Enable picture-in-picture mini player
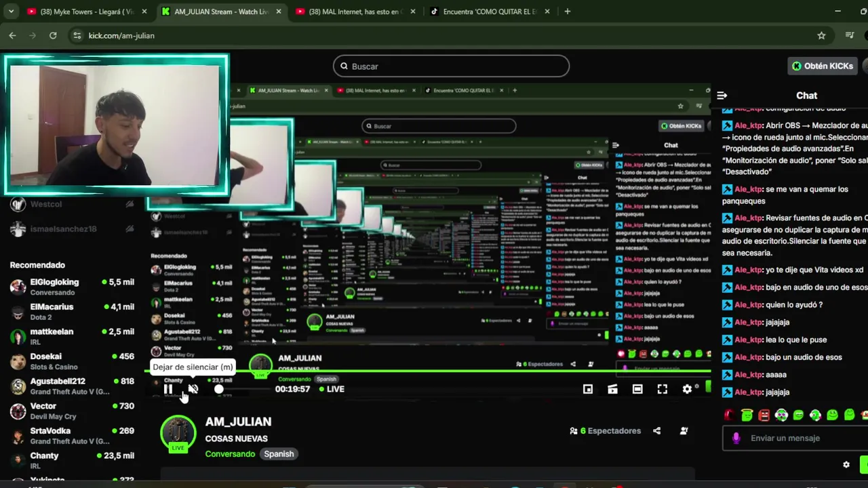Screen dimensions: 868x488 point(588,389)
